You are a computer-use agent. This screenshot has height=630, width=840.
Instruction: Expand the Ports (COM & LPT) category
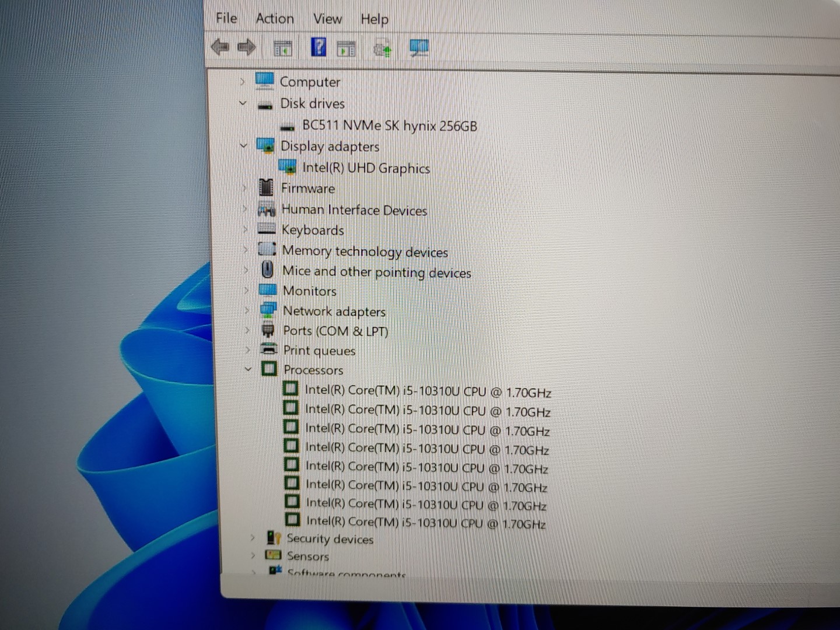click(x=247, y=330)
